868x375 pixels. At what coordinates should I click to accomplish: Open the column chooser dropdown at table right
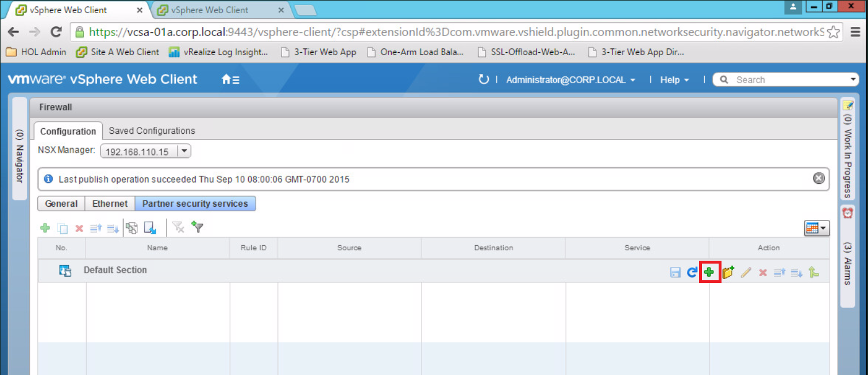pyautogui.click(x=817, y=228)
